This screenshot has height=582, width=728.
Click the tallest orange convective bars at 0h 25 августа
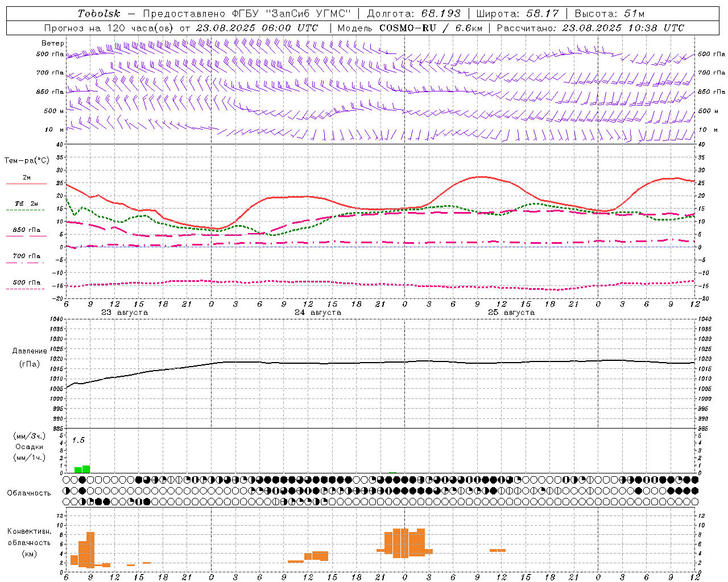tap(404, 543)
